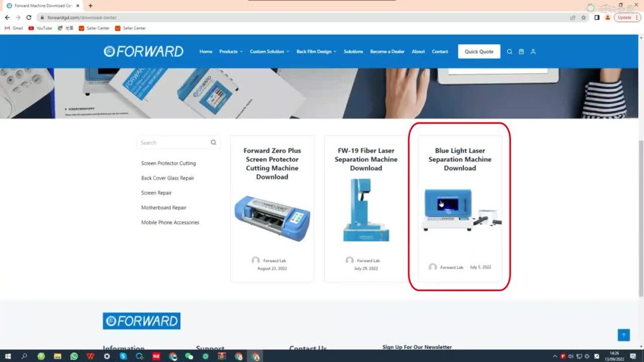Open the user account icon

point(533,52)
